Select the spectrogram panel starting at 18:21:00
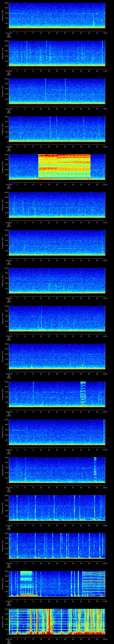Screen dimensions: 114x644 [x=57, y=243]
